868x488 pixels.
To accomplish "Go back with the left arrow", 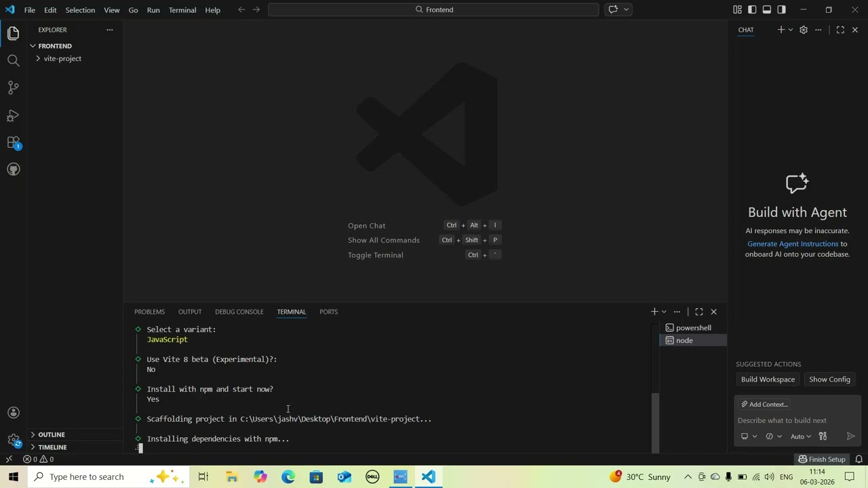I will coord(241,9).
